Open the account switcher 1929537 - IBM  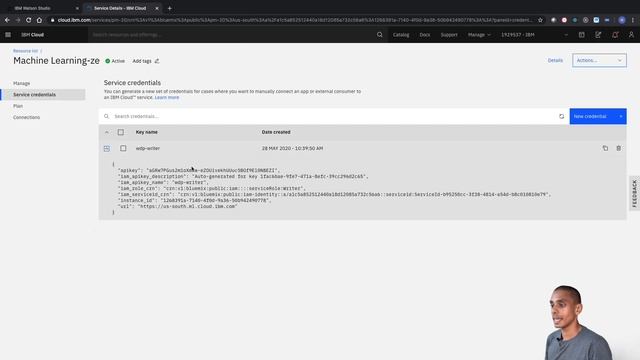coord(534,35)
